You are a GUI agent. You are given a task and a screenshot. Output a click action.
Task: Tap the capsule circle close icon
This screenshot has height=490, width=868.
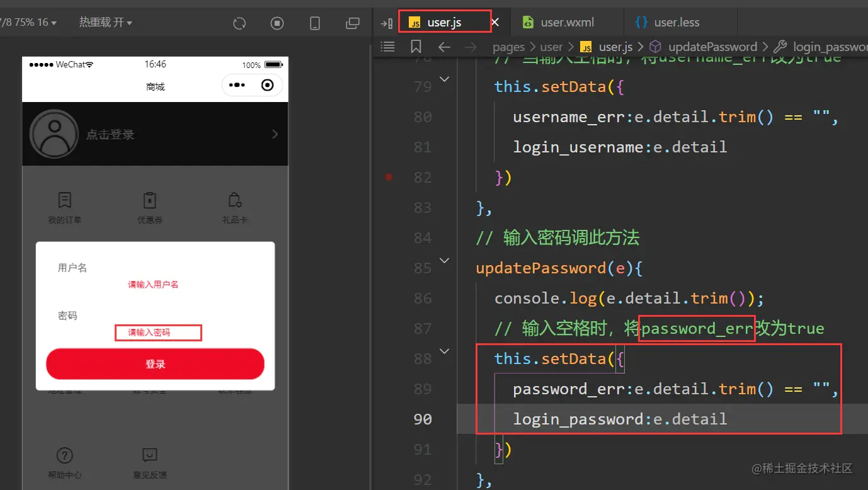[x=268, y=85]
